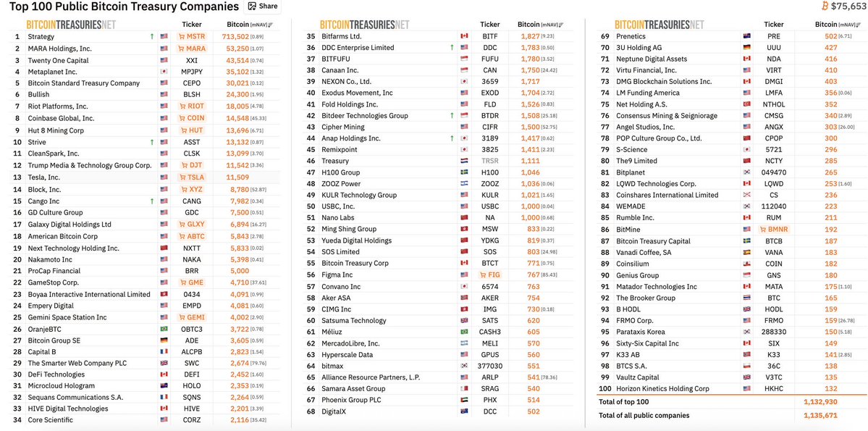Open the XYZ ticker cart link
Screen dimensions: 868x431
coord(192,190)
